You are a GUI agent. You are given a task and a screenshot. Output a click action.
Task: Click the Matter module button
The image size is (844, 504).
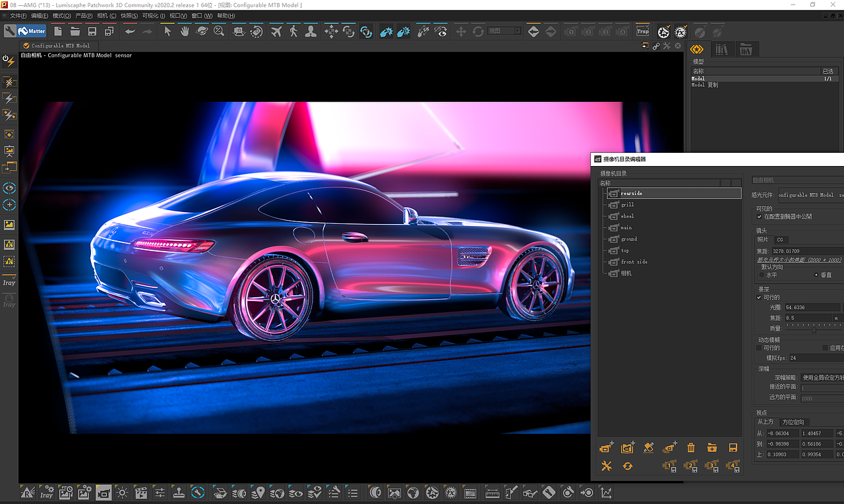tap(32, 31)
